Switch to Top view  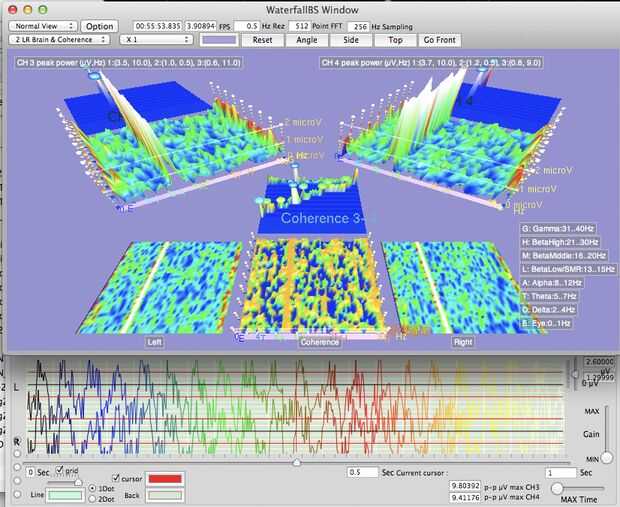tap(395, 40)
